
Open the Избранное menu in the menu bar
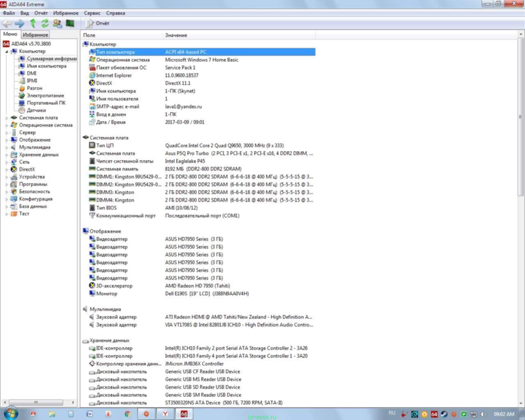click(66, 13)
